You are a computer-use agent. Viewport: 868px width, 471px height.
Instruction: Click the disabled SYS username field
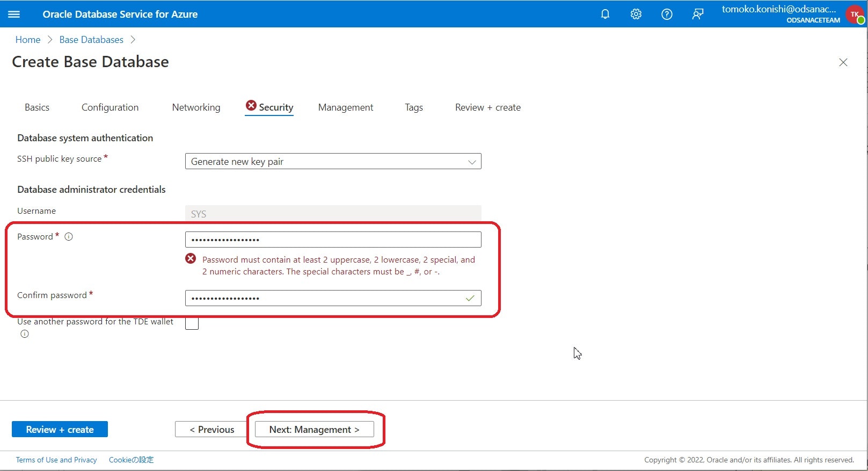[x=333, y=213]
